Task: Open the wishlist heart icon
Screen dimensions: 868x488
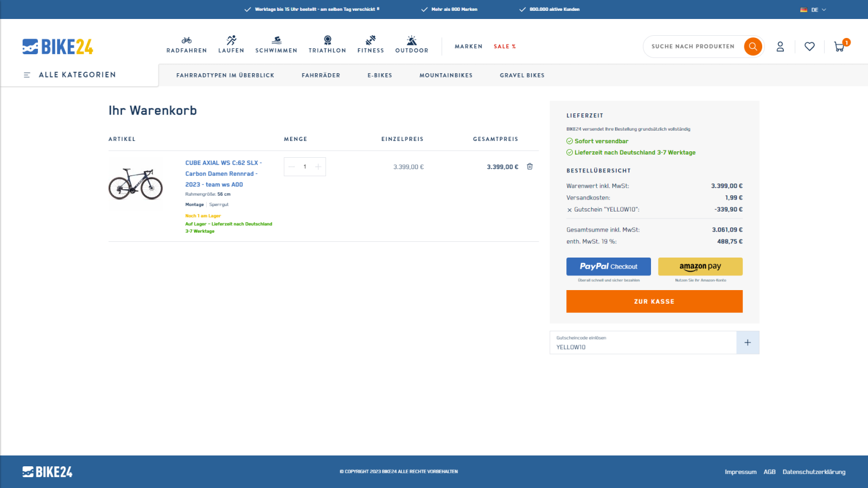Action: pyautogui.click(x=809, y=47)
